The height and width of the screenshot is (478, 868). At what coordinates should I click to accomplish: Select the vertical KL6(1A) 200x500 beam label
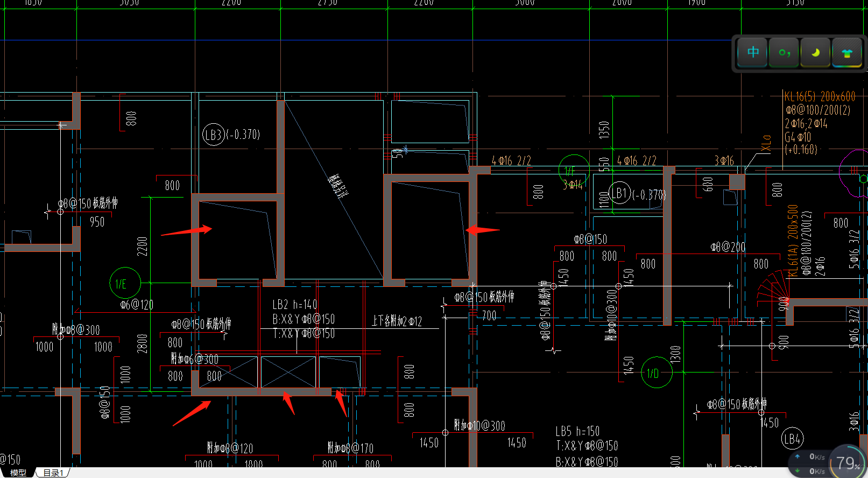pos(792,241)
